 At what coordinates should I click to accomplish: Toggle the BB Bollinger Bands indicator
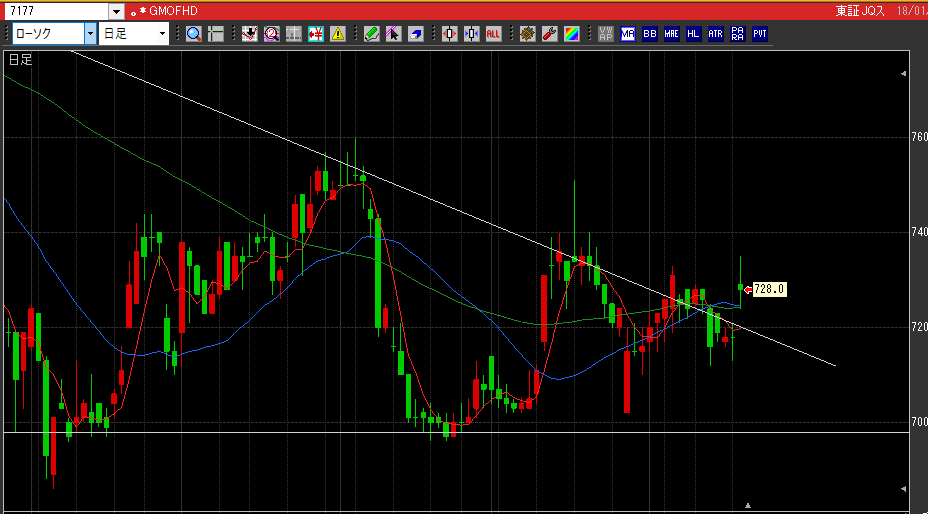650,34
